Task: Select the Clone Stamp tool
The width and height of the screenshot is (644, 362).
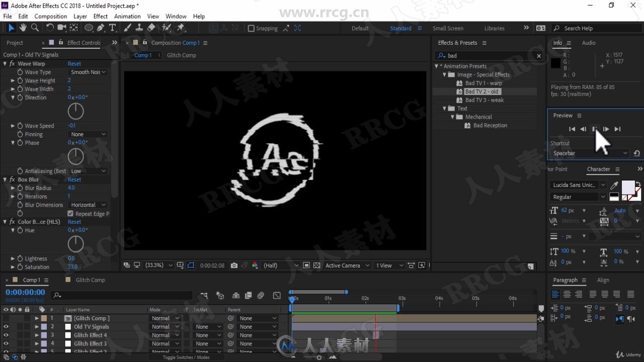Action: click(x=139, y=28)
